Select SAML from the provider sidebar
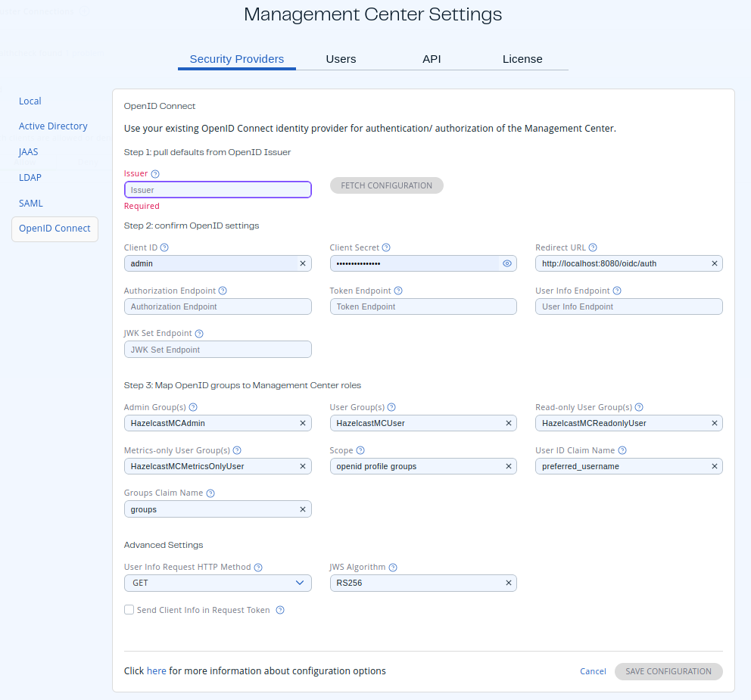 pos(30,203)
